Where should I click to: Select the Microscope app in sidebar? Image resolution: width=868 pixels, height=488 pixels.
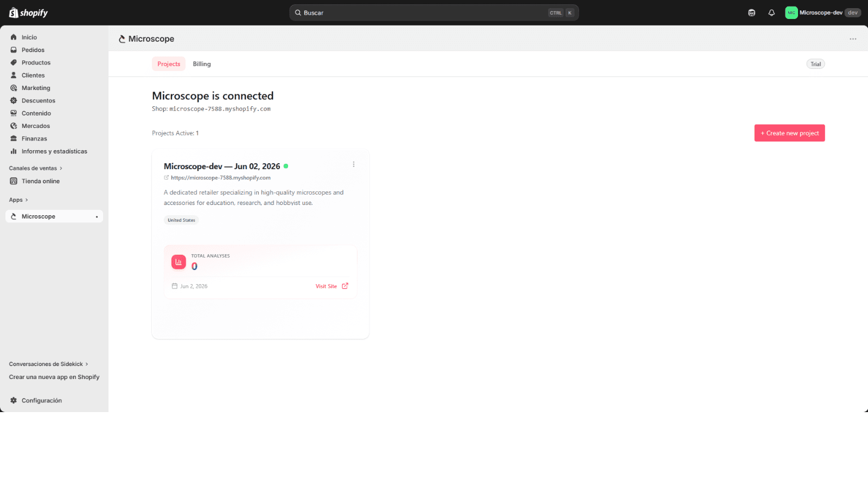pyautogui.click(x=54, y=216)
